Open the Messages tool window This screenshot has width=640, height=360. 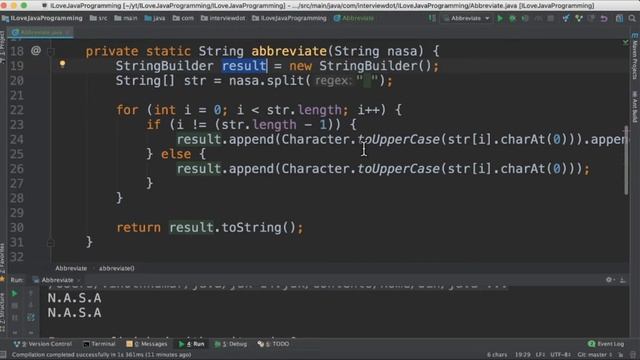(147, 344)
